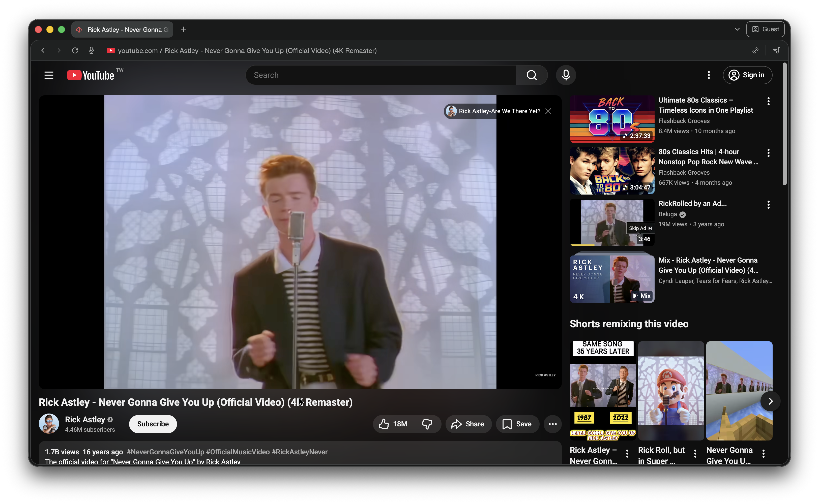Open a new browser tab
Image resolution: width=819 pixels, height=504 pixels.
[183, 29]
